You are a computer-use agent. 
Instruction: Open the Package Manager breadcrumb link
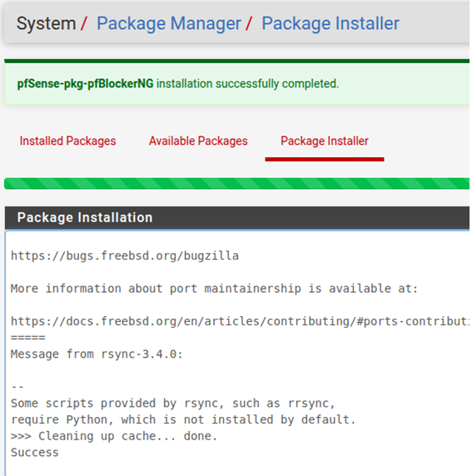168,23
